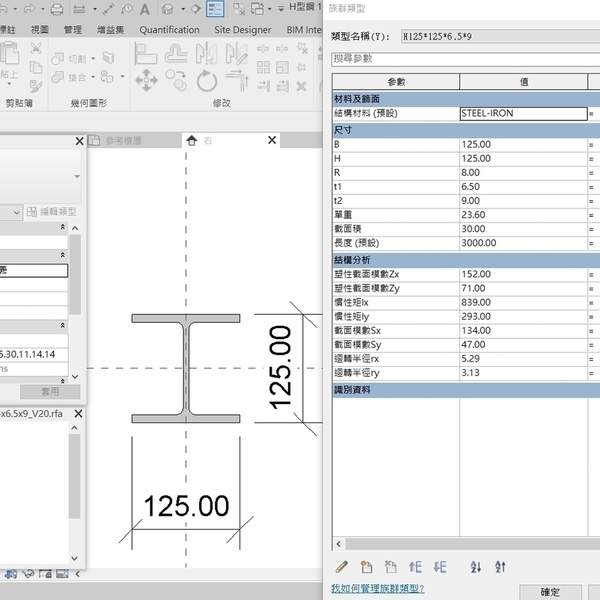The image size is (600, 600).
Task: Sort parameters in descending order
Action: pyautogui.click(x=499, y=567)
